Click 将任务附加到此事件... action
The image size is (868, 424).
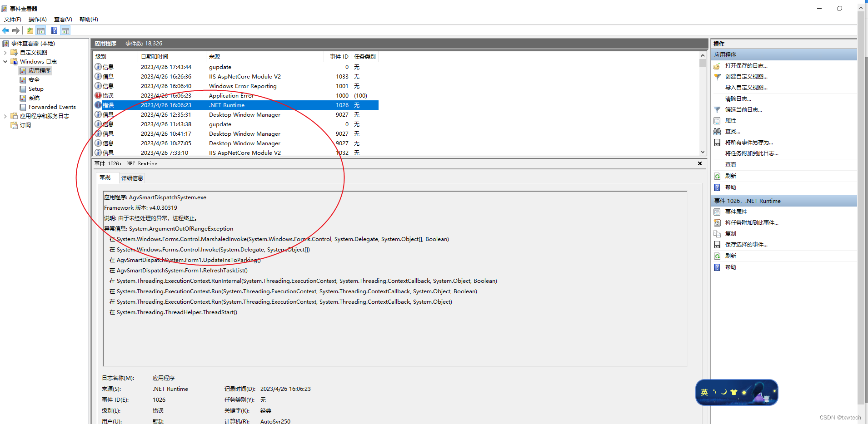pos(751,223)
